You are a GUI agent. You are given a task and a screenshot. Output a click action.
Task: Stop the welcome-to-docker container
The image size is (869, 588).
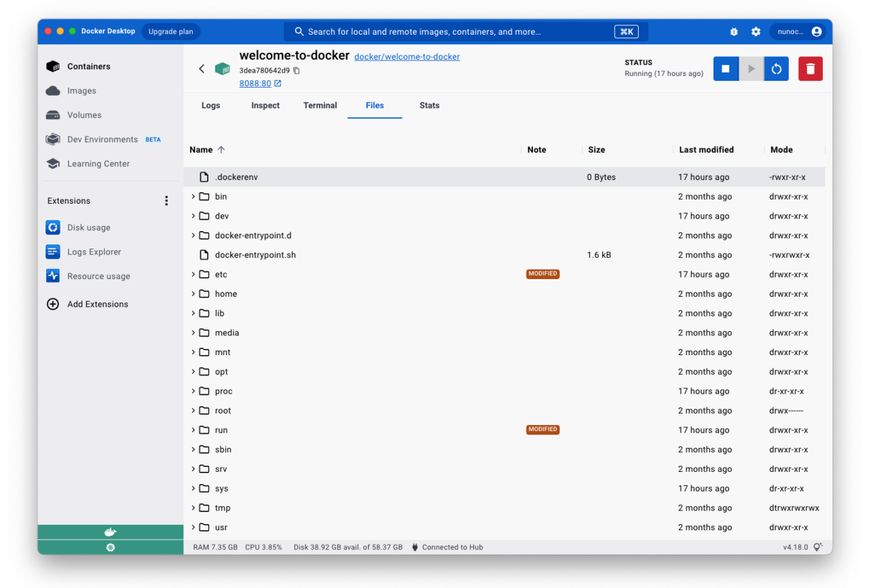coord(725,69)
